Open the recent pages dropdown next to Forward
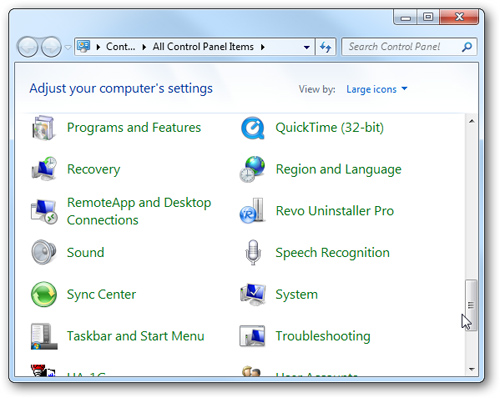Image resolution: width=500 pixels, height=398 pixels. [68, 47]
